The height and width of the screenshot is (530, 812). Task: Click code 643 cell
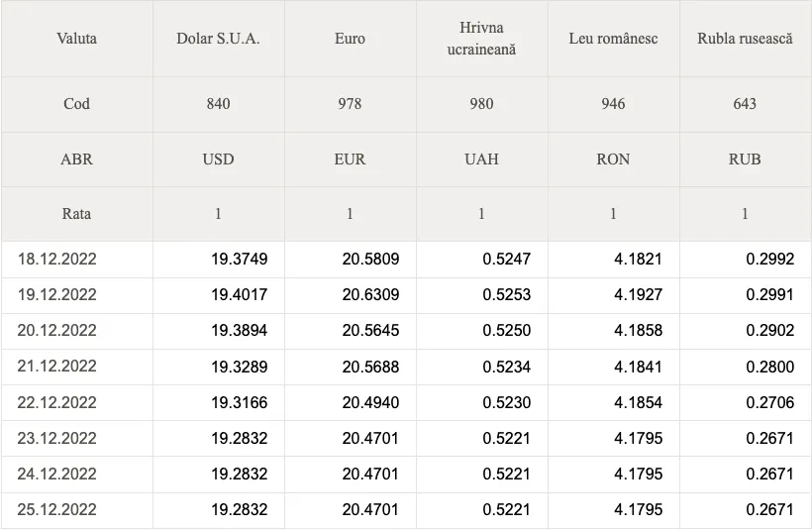coord(746,104)
